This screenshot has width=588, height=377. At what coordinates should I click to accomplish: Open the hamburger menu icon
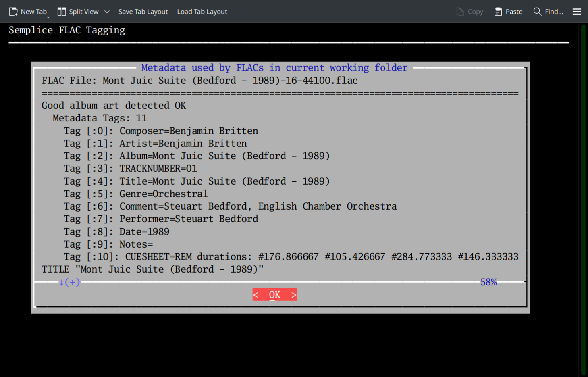(576, 11)
